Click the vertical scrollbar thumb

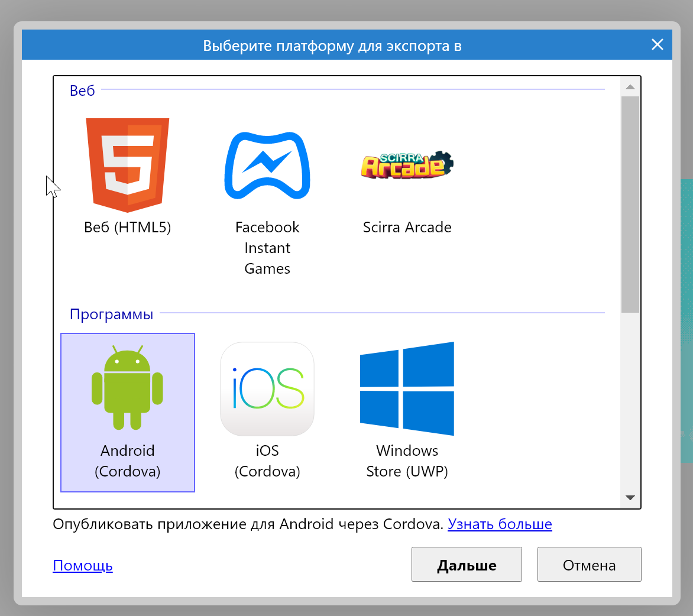[630, 204]
